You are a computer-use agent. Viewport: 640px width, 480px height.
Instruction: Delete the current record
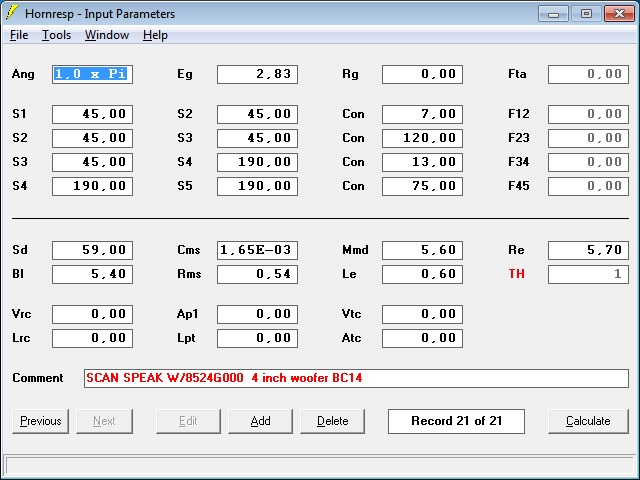click(x=333, y=421)
